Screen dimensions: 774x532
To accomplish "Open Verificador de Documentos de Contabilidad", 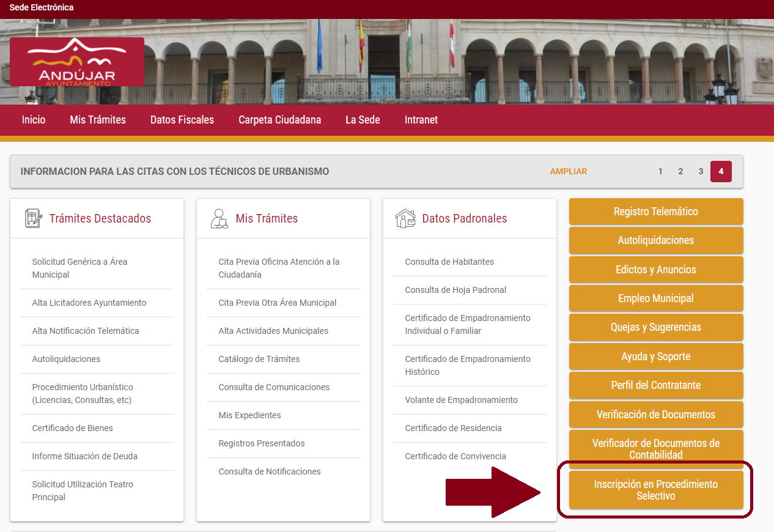I will tap(656, 449).
